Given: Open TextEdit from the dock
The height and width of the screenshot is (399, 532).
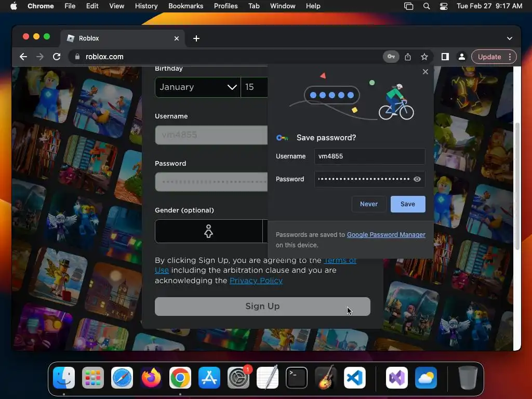Looking at the screenshot, I should coord(268,377).
